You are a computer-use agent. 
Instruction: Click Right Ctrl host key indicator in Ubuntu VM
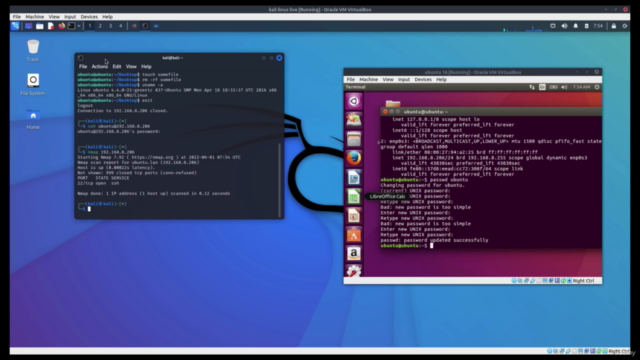[583, 281]
